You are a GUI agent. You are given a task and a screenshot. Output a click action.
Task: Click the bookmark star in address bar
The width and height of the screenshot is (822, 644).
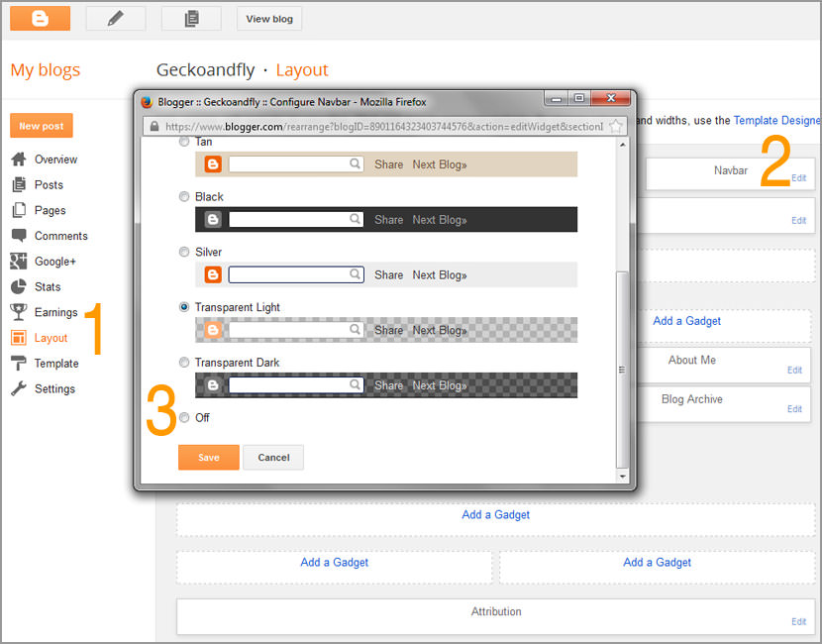coord(615,126)
